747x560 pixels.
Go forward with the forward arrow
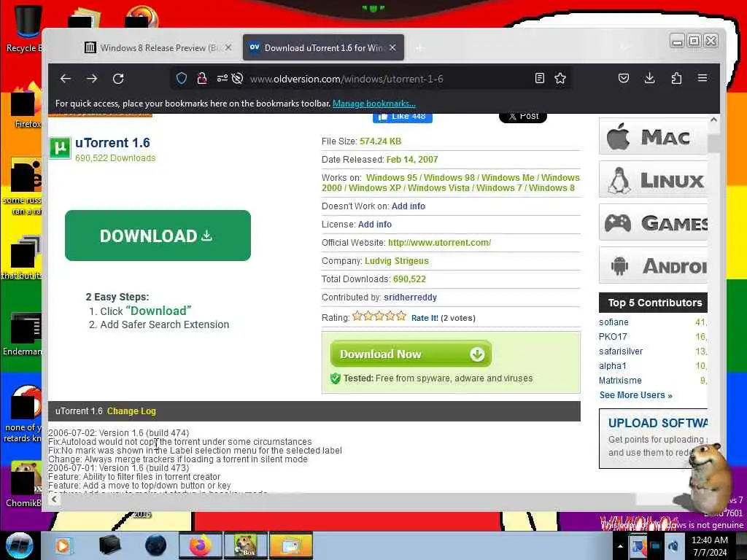(x=92, y=79)
